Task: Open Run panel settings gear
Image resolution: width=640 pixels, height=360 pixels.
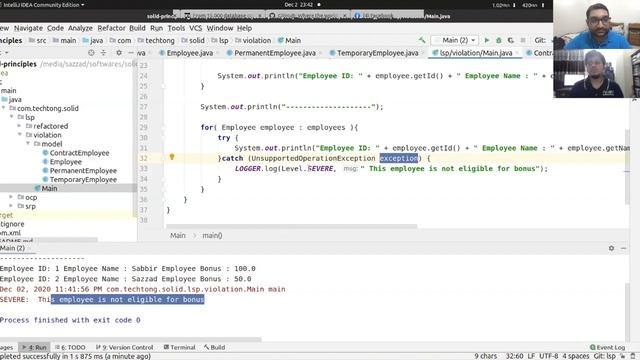Action: coord(611,248)
